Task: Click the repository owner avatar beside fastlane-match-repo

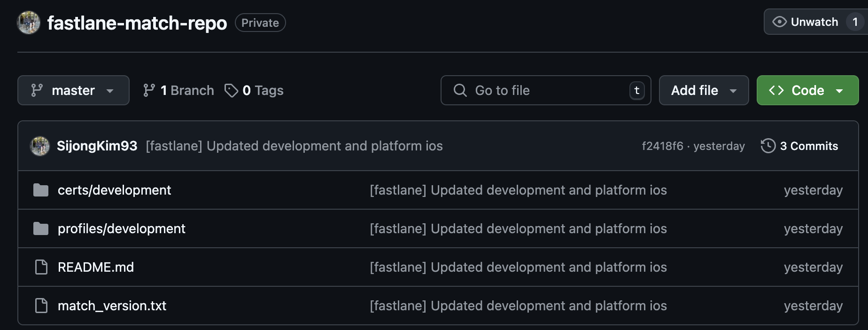Action: 29,23
